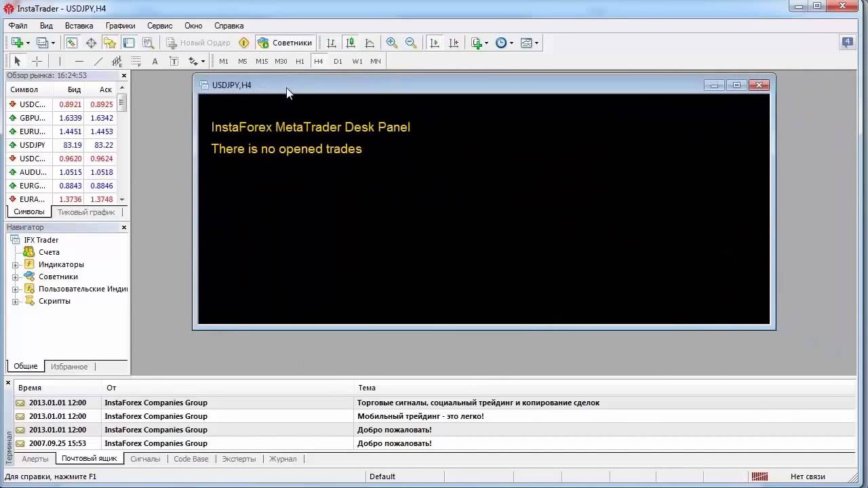Select Счета in Navigator tree

point(49,252)
